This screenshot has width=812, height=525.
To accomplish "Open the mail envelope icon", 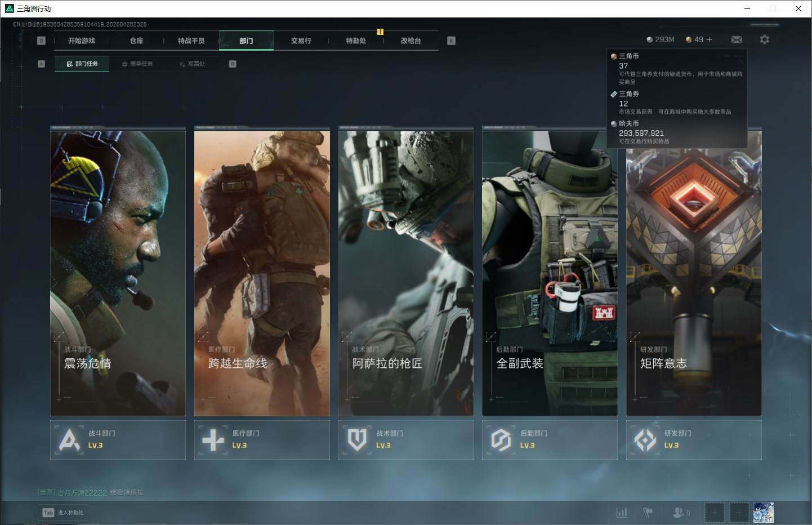I will click(x=736, y=39).
